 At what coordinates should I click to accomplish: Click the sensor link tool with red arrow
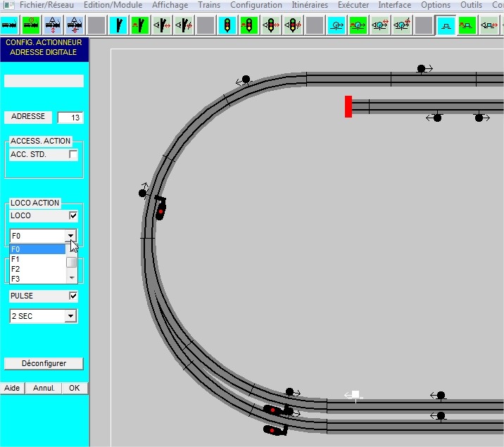coord(380,25)
